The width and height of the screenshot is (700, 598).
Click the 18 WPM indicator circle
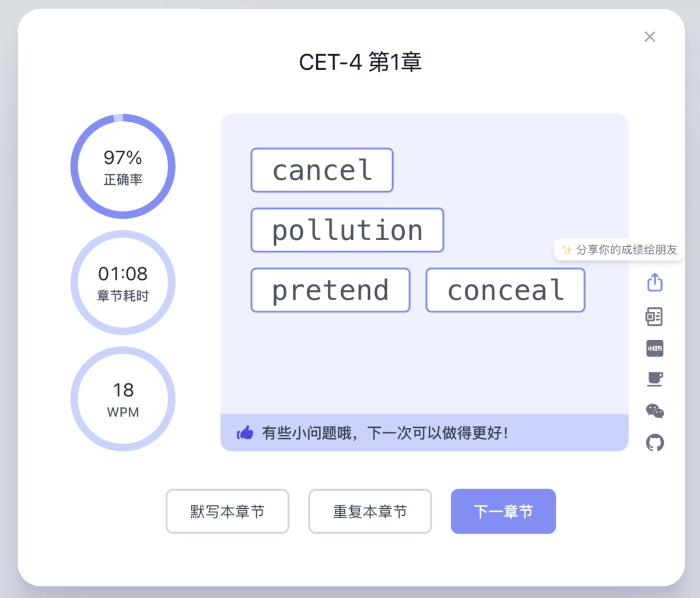click(123, 399)
